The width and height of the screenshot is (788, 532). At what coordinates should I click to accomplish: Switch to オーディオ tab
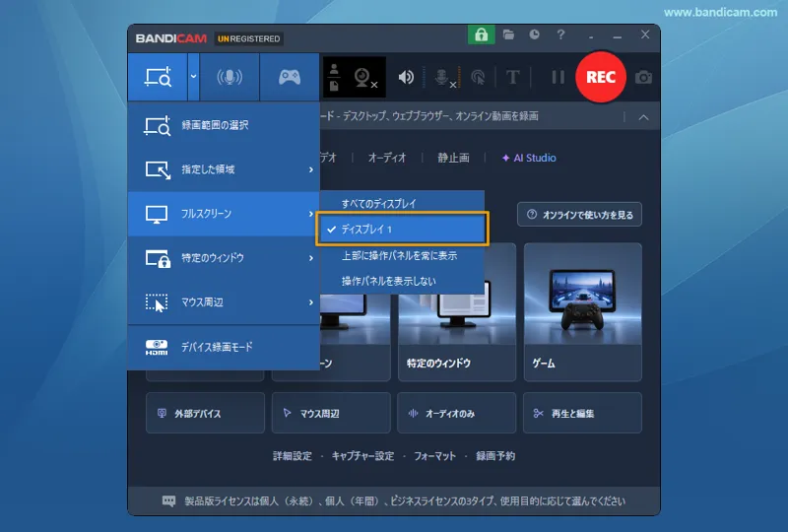tap(387, 158)
